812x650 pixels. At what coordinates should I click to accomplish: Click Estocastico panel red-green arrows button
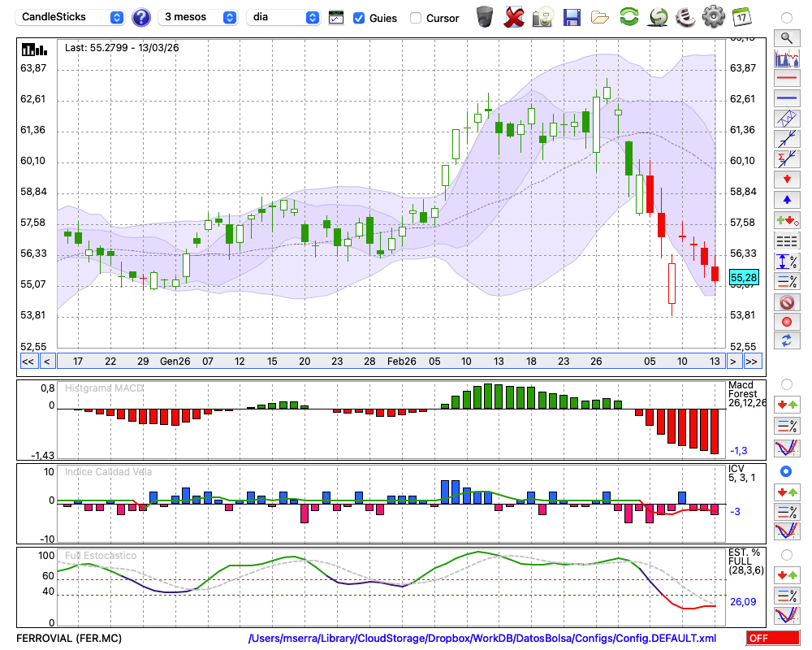[787, 574]
